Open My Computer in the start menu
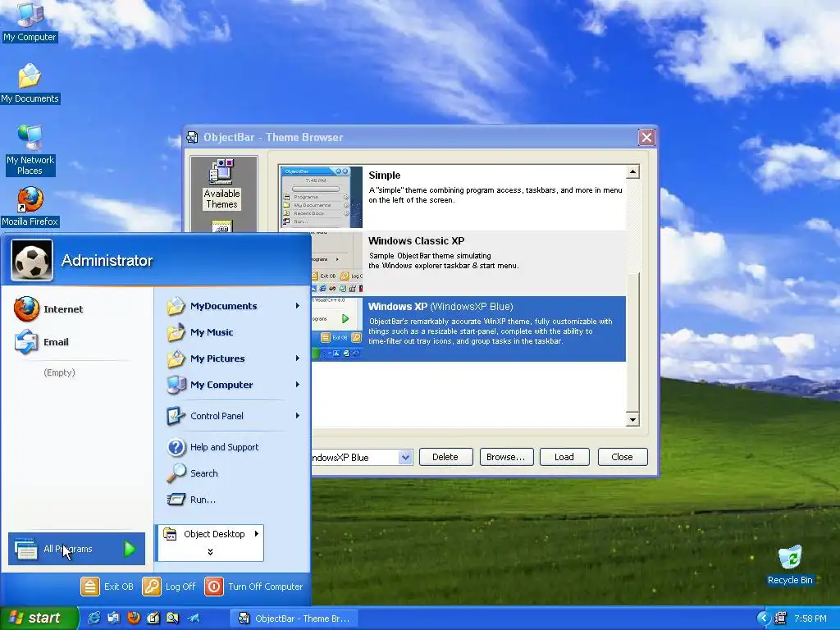Viewport: 840px width, 630px height. 233,385
